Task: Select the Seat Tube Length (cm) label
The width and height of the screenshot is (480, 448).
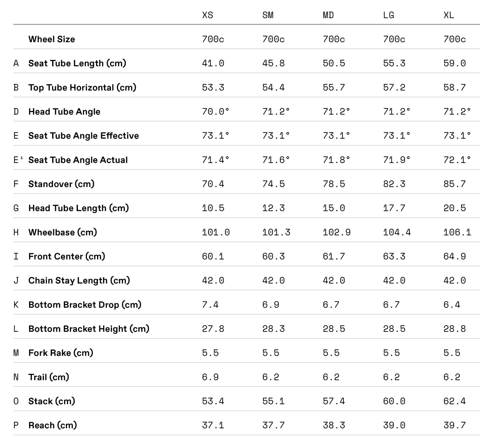Action: point(77,63)
